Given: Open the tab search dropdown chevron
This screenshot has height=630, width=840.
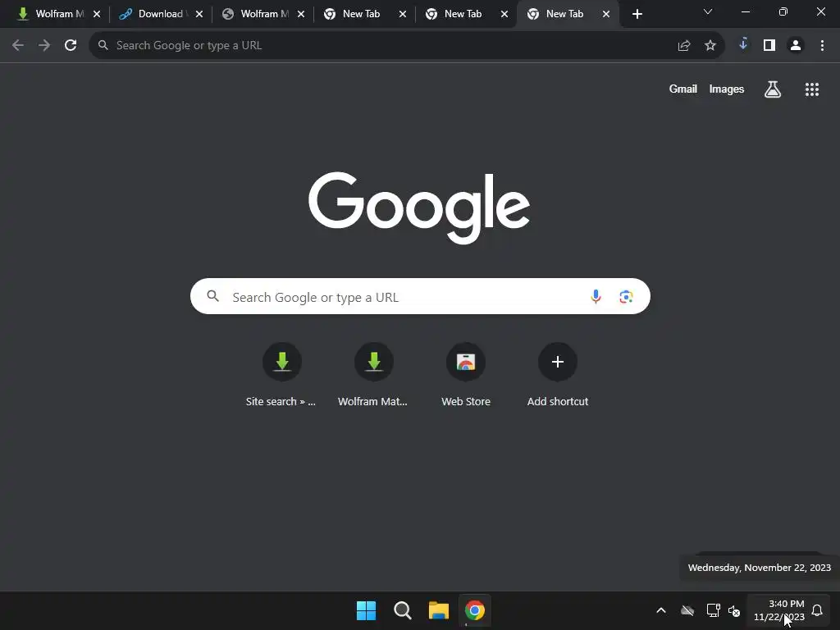Looking at the screenshot, I should 708,11.
